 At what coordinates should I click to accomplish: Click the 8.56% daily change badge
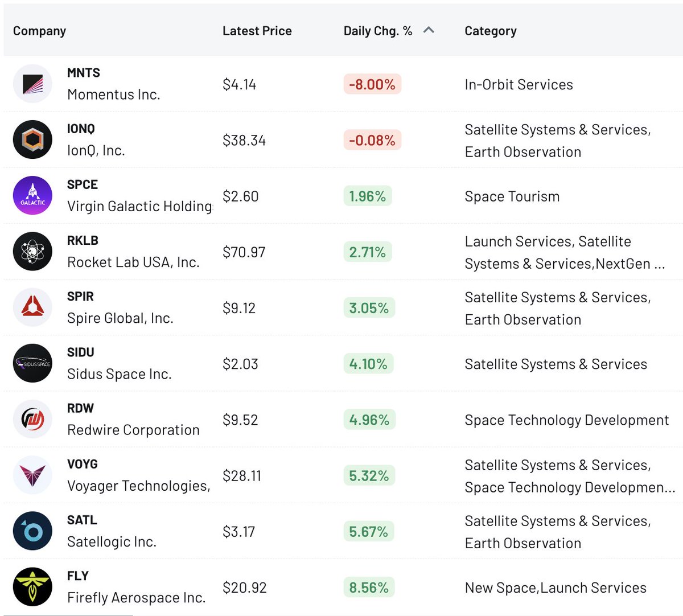tap(369, 587)
